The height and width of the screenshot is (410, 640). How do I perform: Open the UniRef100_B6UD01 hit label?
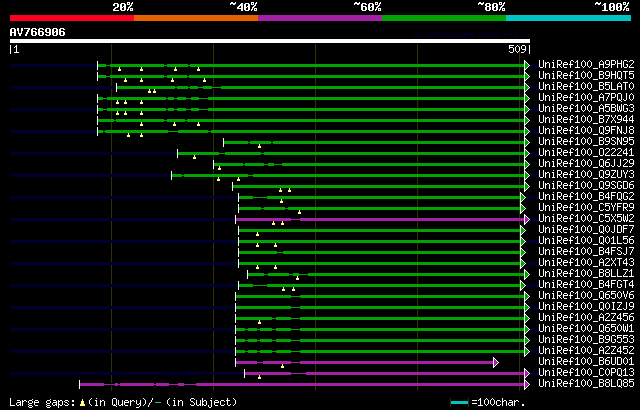click(x=586, y=362)
